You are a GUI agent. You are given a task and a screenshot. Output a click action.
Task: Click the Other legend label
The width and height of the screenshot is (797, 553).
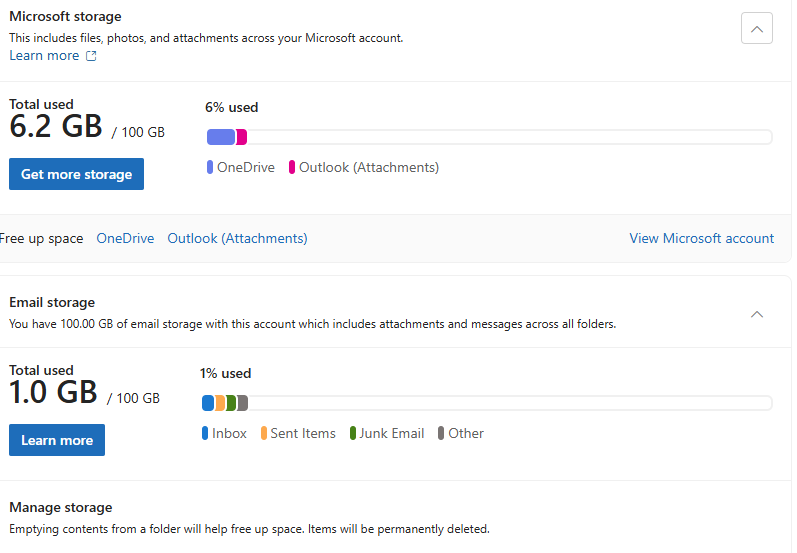[466, 433]
